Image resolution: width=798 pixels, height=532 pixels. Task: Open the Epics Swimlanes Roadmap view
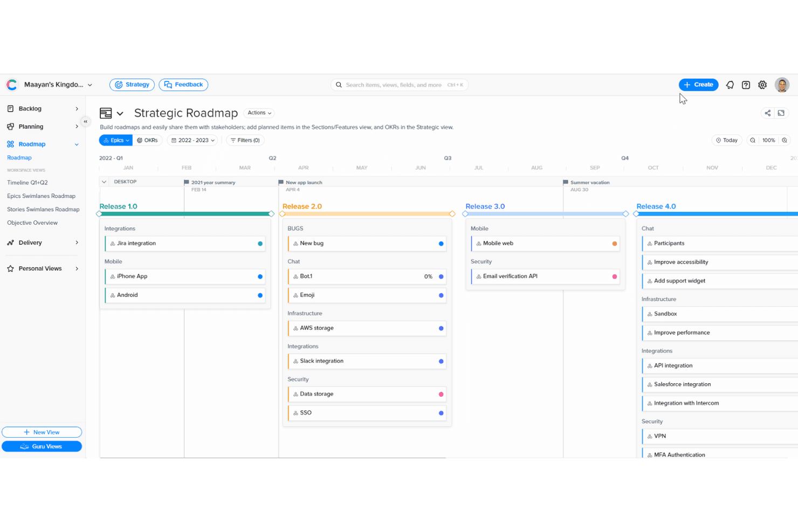coord(41,196)
